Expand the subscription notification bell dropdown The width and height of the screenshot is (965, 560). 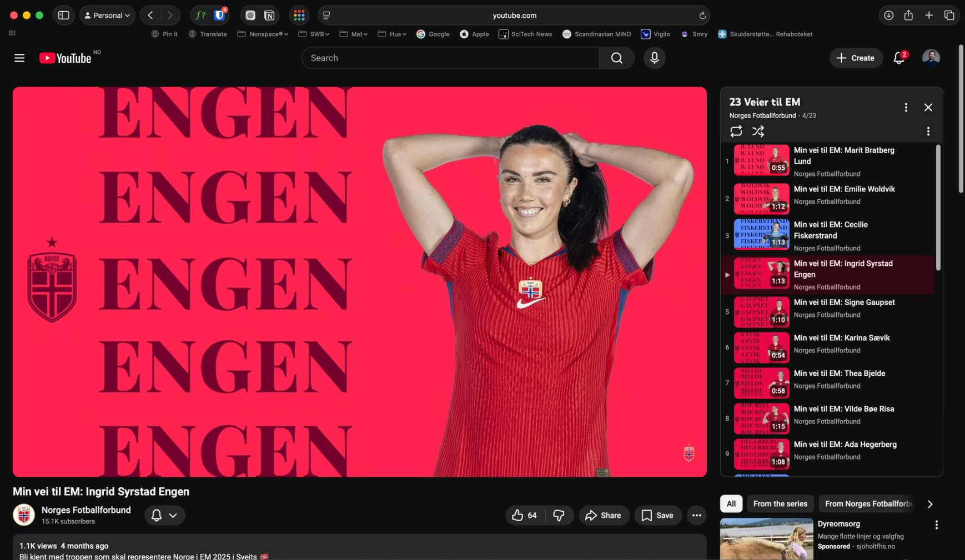pos(164,516)
